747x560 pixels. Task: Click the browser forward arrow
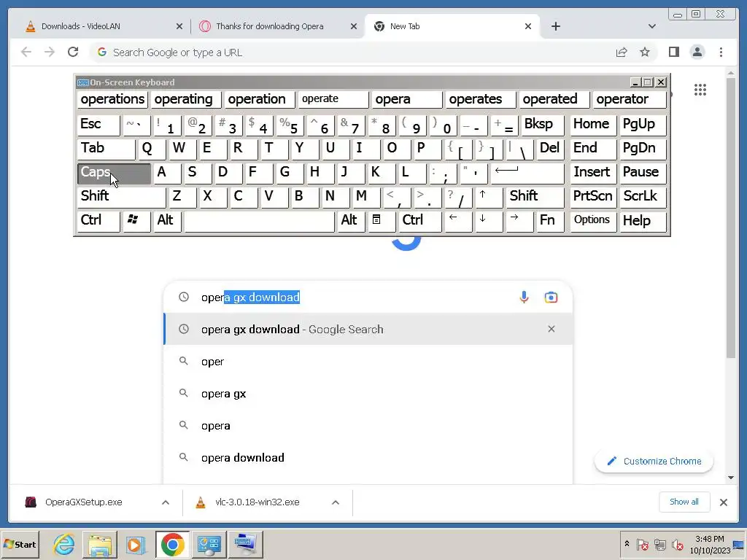50,52
